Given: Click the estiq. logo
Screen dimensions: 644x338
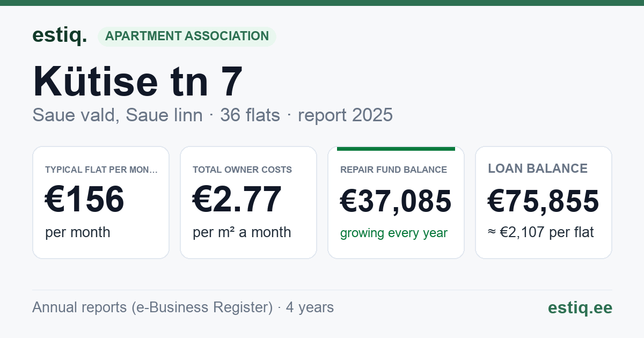Looking at the screenshot, I should 60,35.
